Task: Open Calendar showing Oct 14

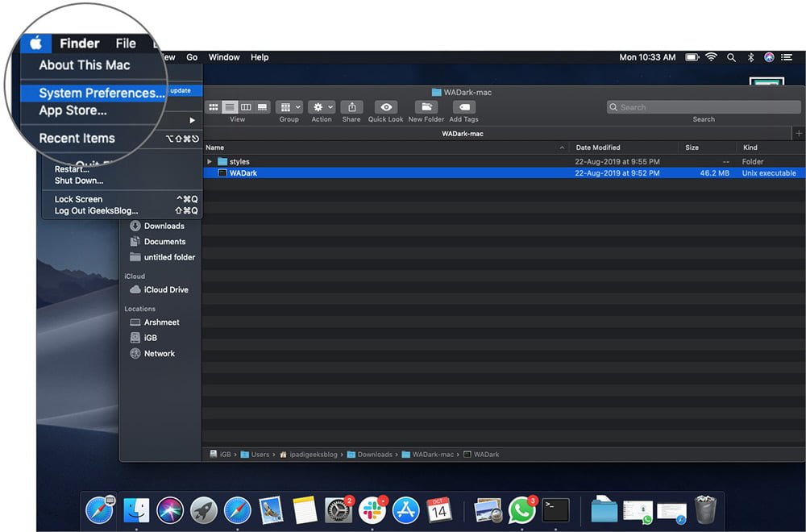Action: coord(439,511)
